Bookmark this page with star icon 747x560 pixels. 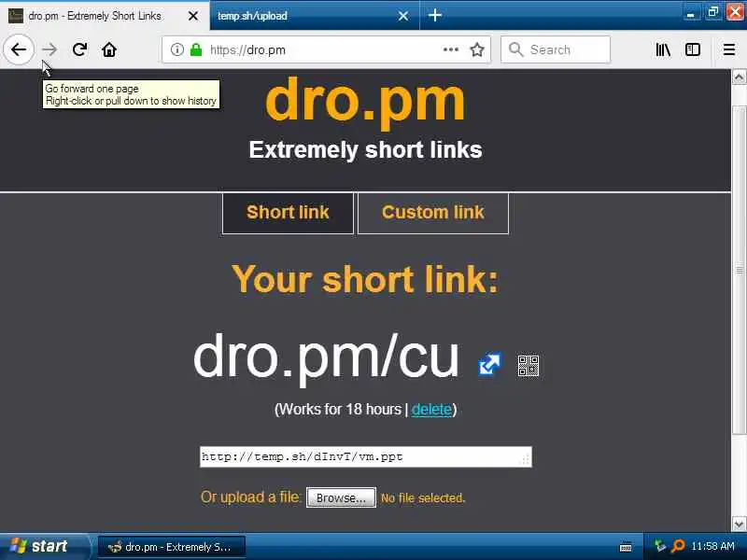point(477,49)
